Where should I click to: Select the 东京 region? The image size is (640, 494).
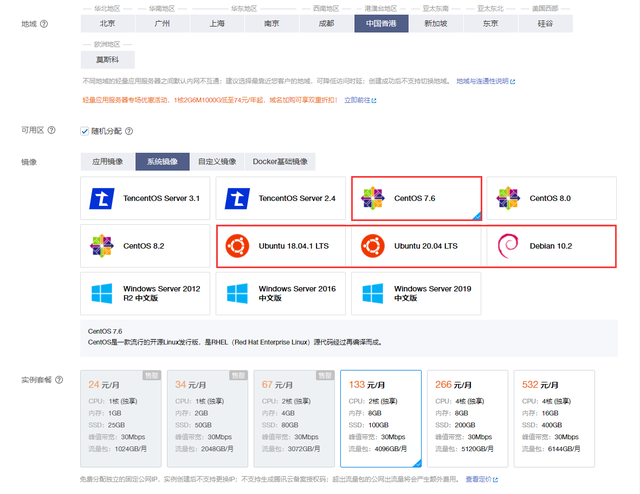point(491,24)
